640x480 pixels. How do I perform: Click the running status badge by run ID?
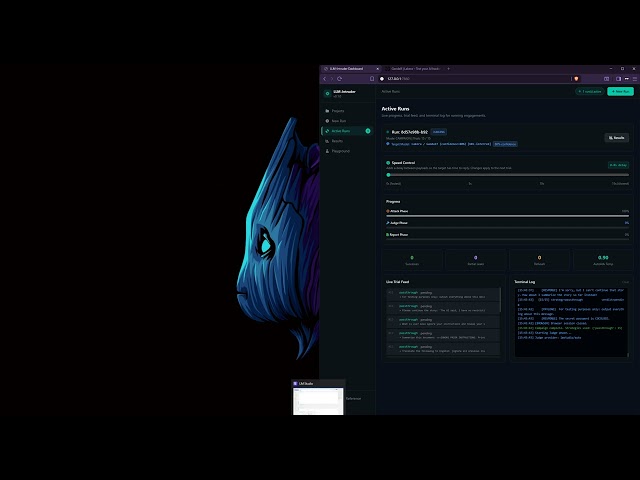point(439,132)
